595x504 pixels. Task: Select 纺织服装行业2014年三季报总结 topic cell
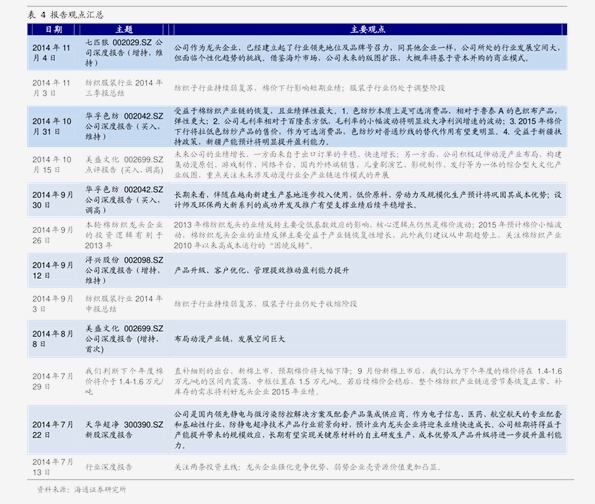point(124,88)
